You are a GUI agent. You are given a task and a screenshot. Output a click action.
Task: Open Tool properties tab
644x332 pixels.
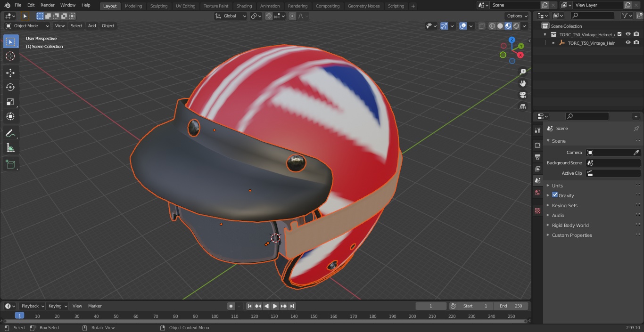[x=537, y=130]
